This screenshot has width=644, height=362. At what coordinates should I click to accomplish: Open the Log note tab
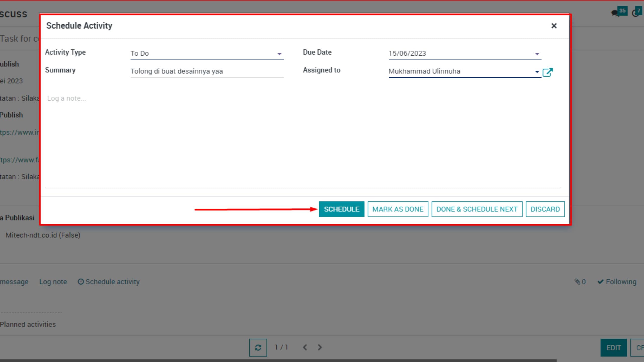53,282
